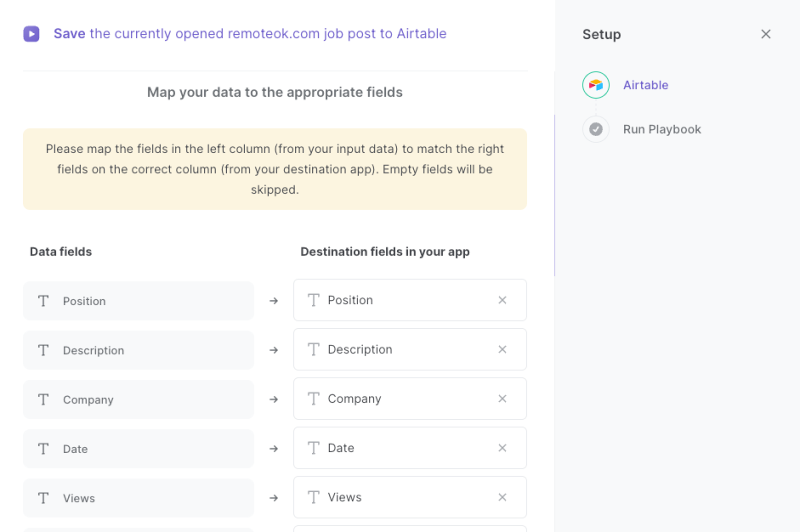Click the 'Data fields' column header

[x=60, y=251]
